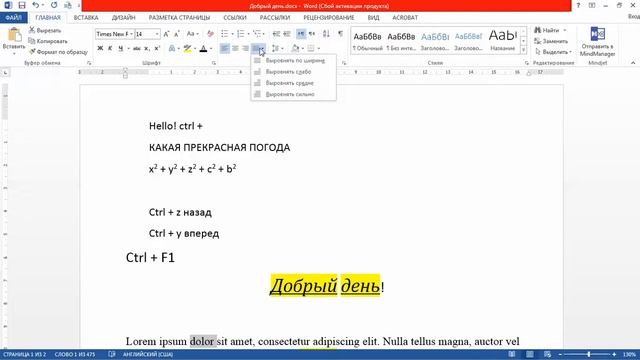Open the Change Case (Aa) dropdown

pos(192,34)
